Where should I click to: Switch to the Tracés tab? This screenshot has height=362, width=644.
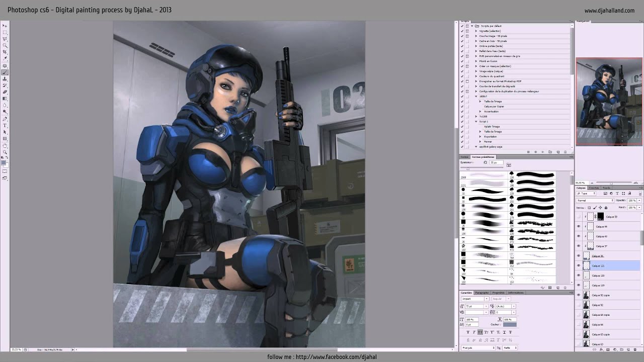606,188
